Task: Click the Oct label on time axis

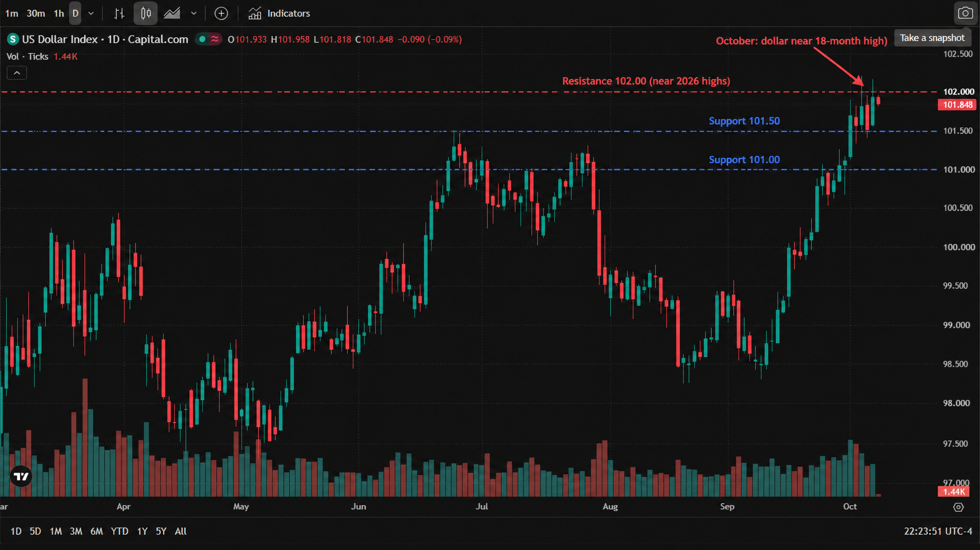Action: click(850, 507)
